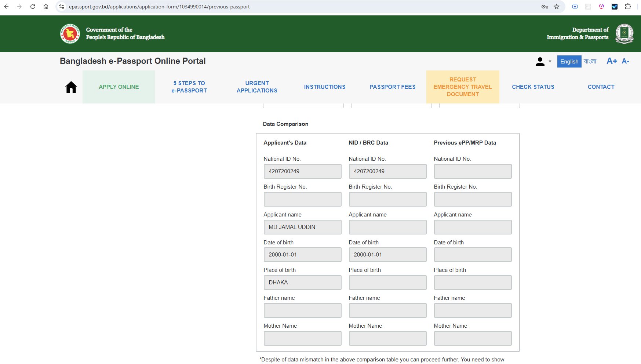This screenshot has width=641, height=364.
Task: Click Applicant's Data Mother Name field
Action: [302, 338]
